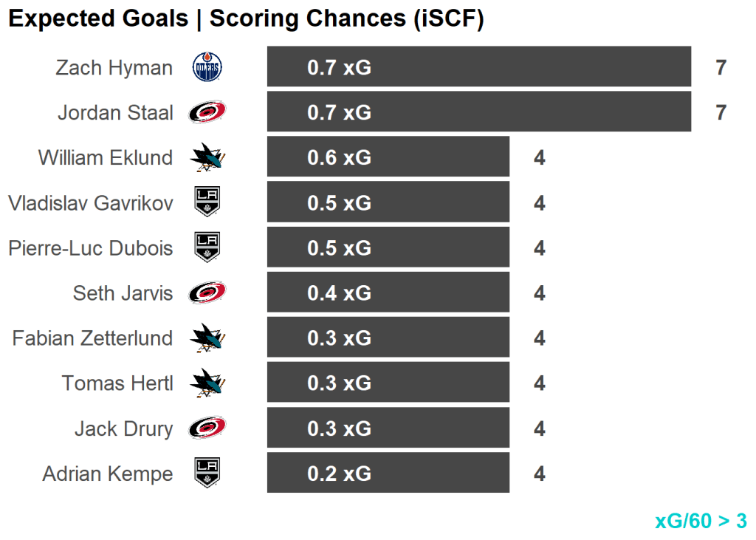756x540 pixels.
Task: Click the Sharks logo beside Tomas Hertl
Action: 207,383
